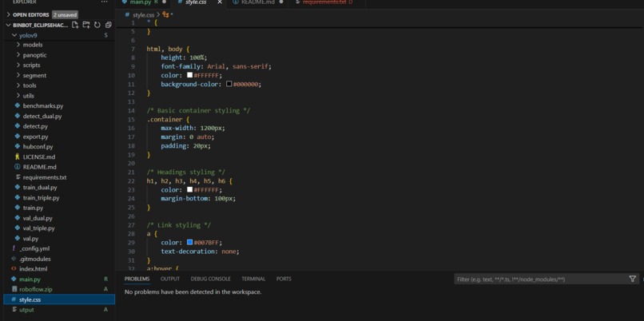This screenshot has height=321, width=644.
Task: Select the Problems panel tab
Action: [x=137, y=279]
